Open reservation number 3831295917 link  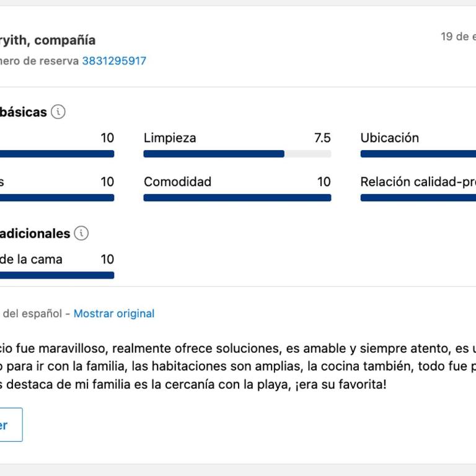[114, 61]
